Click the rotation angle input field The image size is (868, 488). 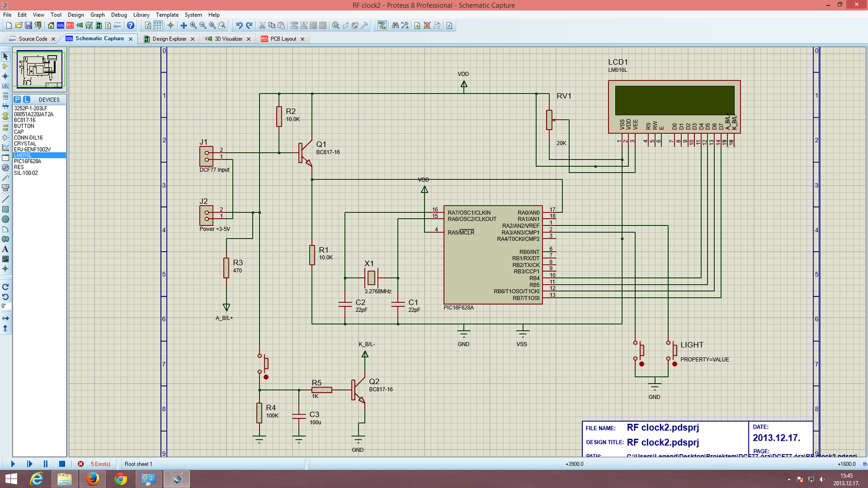(x=5, y=306)
